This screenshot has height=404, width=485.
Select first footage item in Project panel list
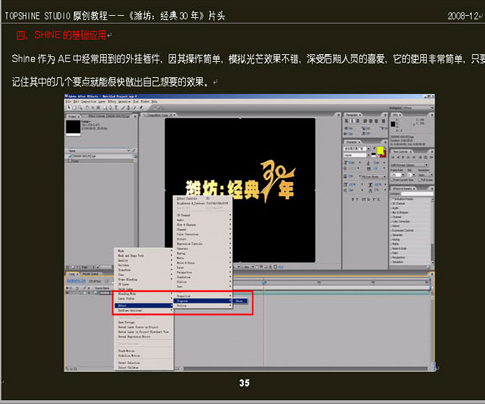point(100,156)
